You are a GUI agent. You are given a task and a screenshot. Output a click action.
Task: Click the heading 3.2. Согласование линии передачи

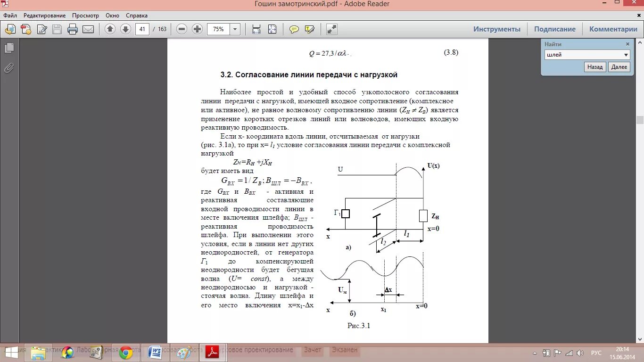click(x=309, y=75)
